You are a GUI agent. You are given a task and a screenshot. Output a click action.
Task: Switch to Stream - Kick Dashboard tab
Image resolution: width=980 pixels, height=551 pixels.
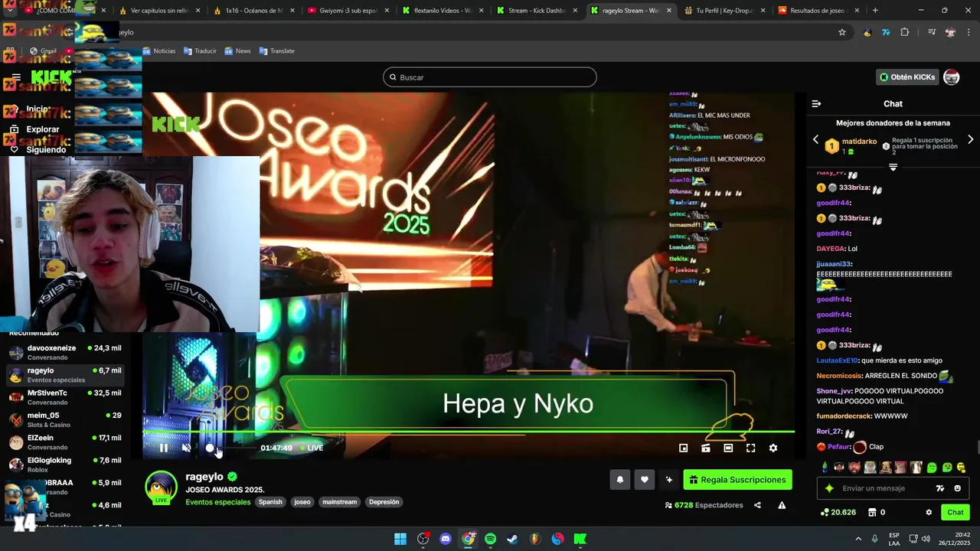click(534, 11)
